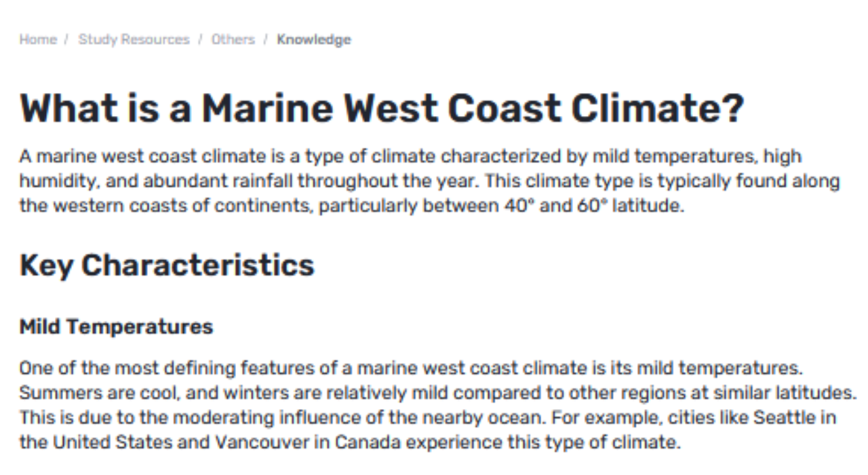This screenshot has width=868, height=475.
Task: Click the separator after Home breadcrumb
Action: (64, 39)
